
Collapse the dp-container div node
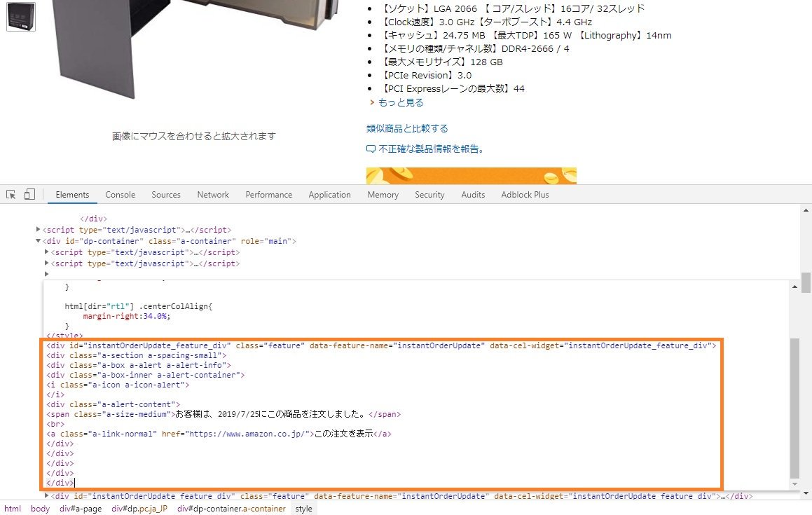(39, 240)
